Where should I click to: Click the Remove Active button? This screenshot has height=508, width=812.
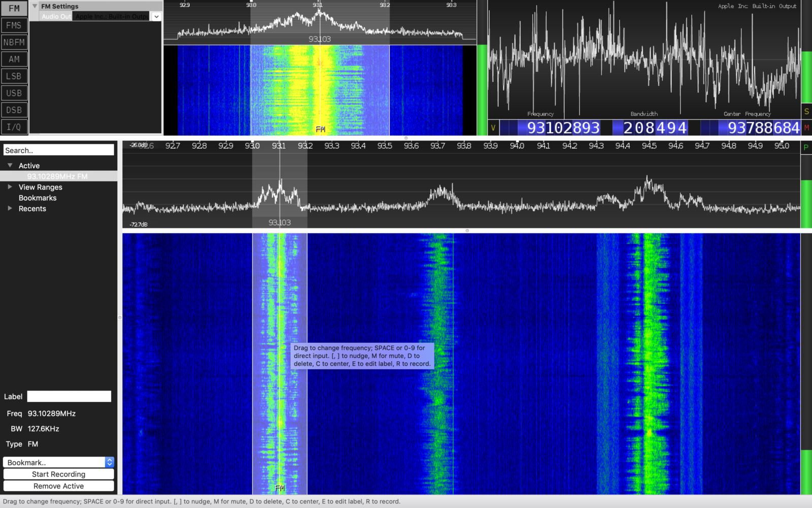point(59,486)
